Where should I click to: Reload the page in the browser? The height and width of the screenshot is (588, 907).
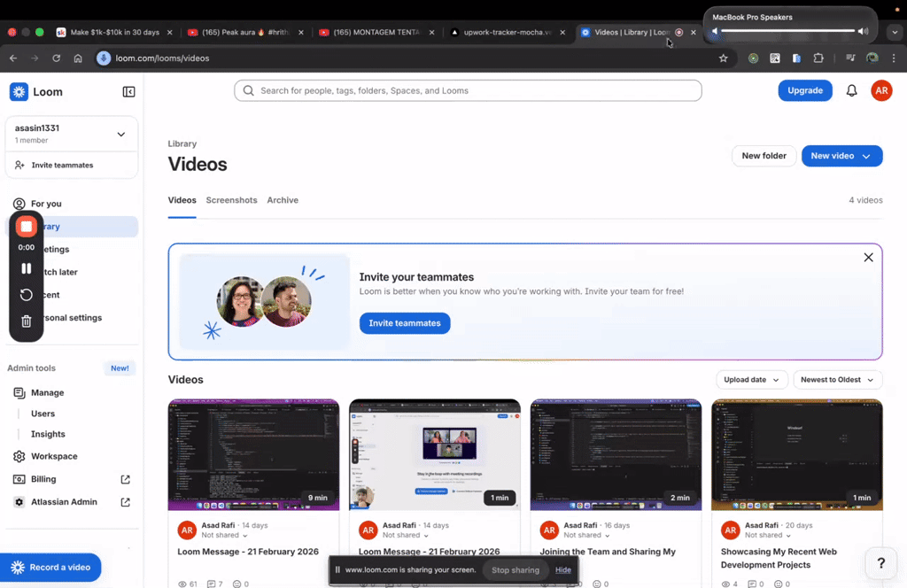(x=56, y=58)
